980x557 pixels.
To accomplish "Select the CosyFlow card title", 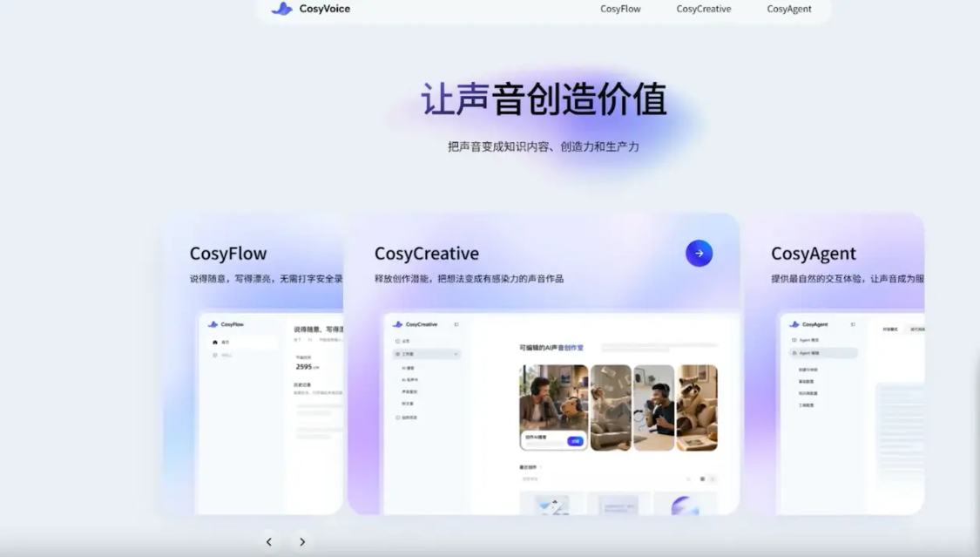I will (x=228, y=253).
